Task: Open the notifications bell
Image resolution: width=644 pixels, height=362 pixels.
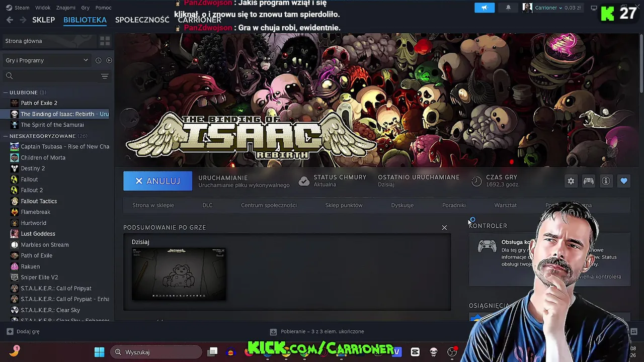Action: [508, 8]
